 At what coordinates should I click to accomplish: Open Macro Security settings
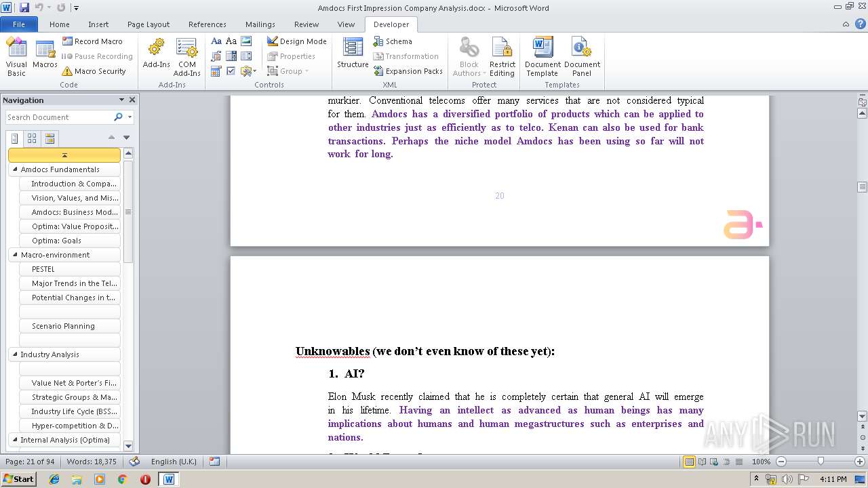(x=94, y=71)
